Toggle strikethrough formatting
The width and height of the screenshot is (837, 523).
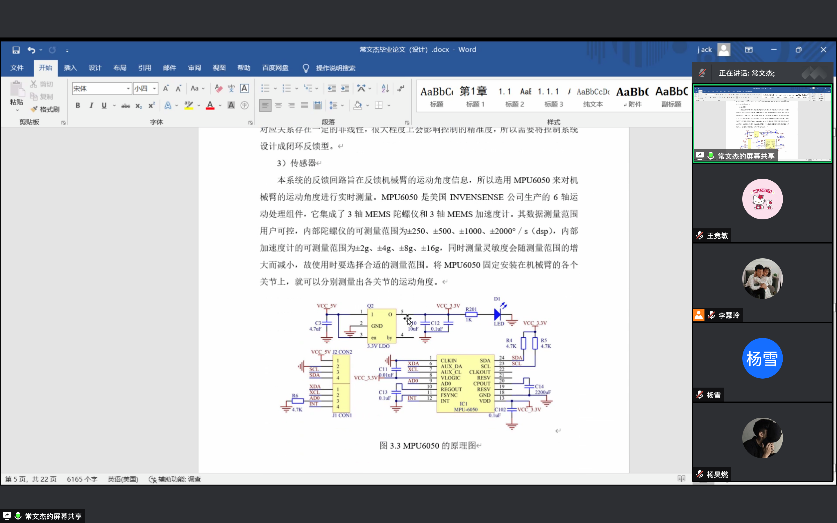point(125,106)
